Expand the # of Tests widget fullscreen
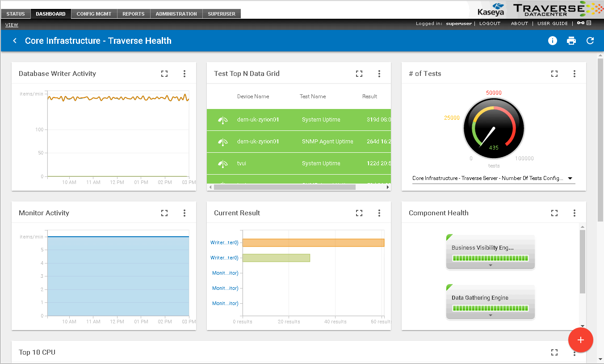This screenshot has width=604, height=364. point(554,74)
